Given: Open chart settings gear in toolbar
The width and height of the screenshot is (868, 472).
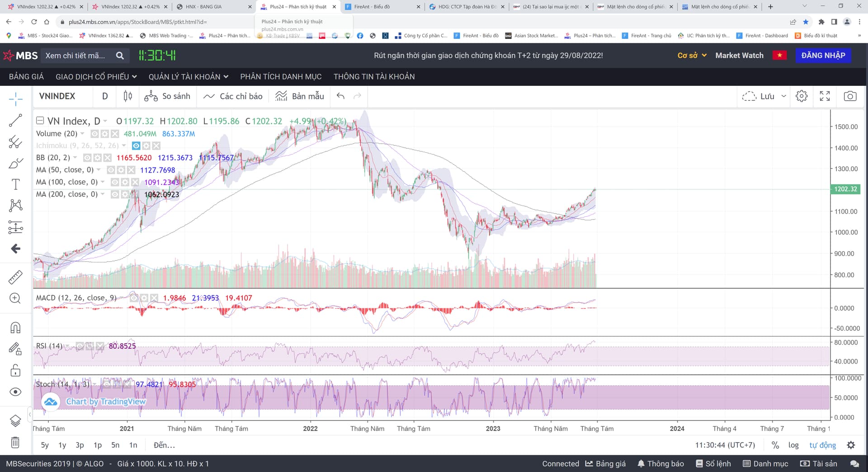Looking at the screenshot, I should pos(801,96).
